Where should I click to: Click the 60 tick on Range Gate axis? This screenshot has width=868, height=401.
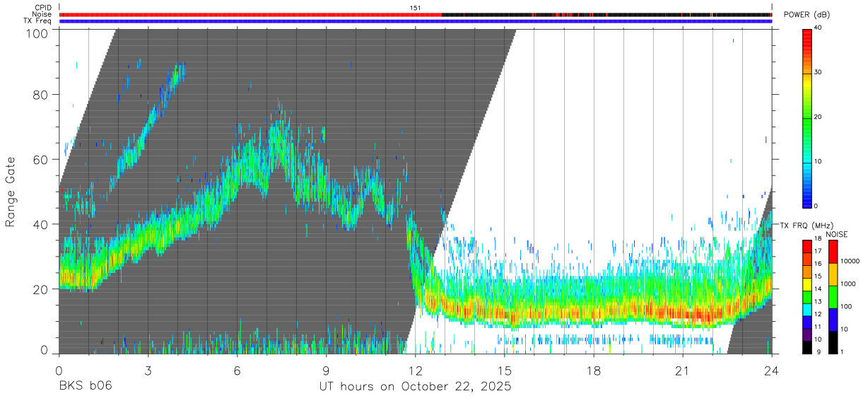coord(42,159)
